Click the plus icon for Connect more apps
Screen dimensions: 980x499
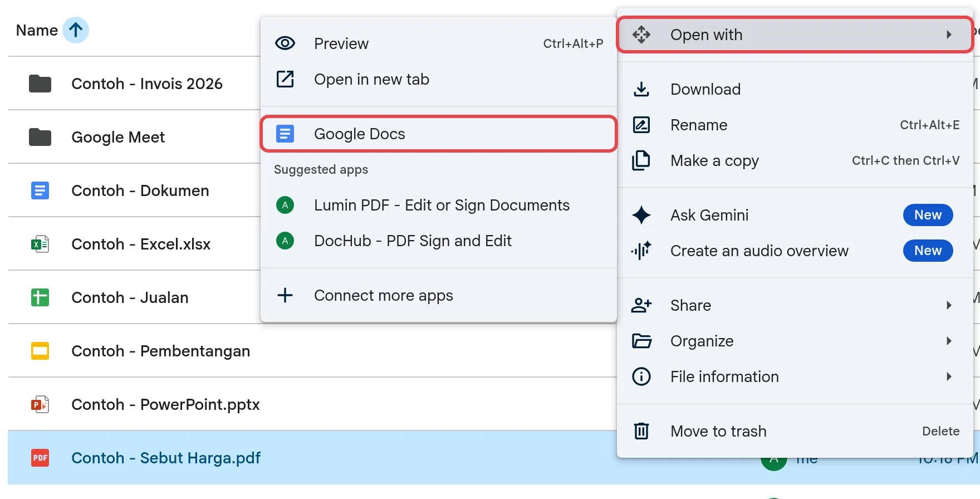285,295
